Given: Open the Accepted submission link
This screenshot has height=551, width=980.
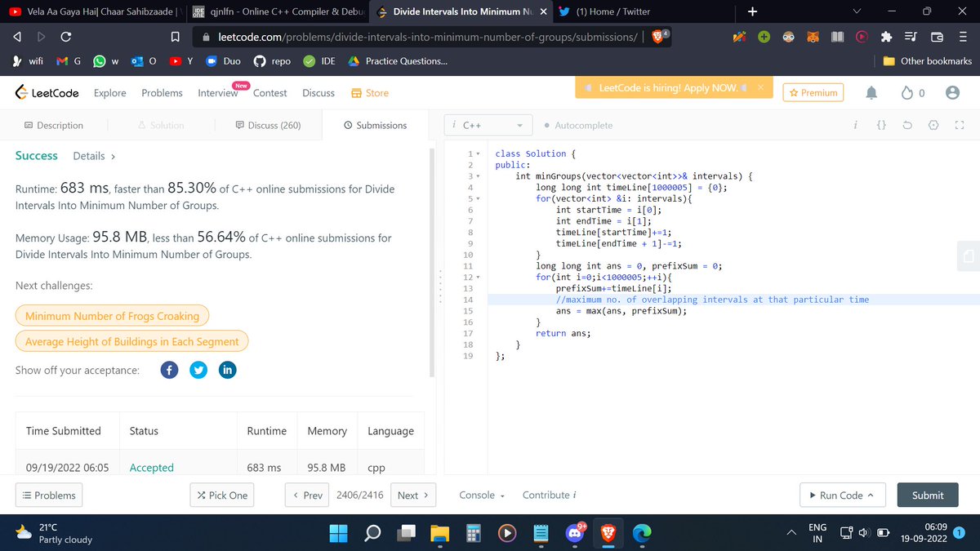Looking at the screenshot, I should 152,468.
